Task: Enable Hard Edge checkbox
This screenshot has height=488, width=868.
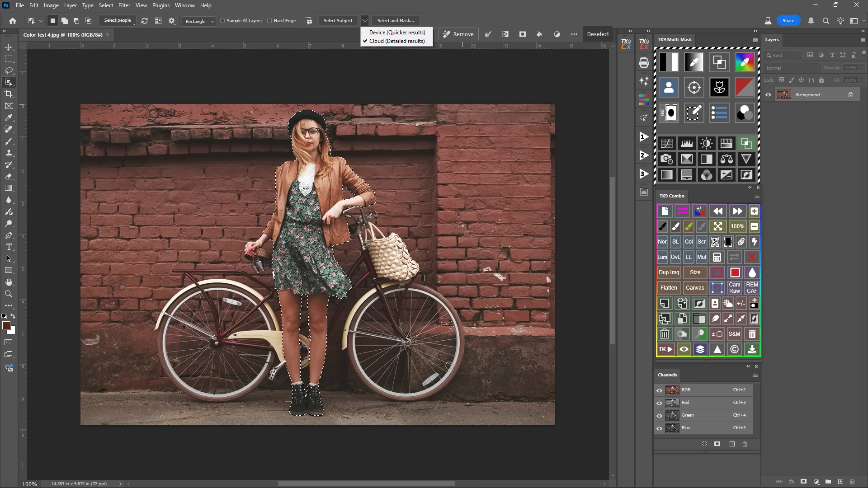Action: 269,21
